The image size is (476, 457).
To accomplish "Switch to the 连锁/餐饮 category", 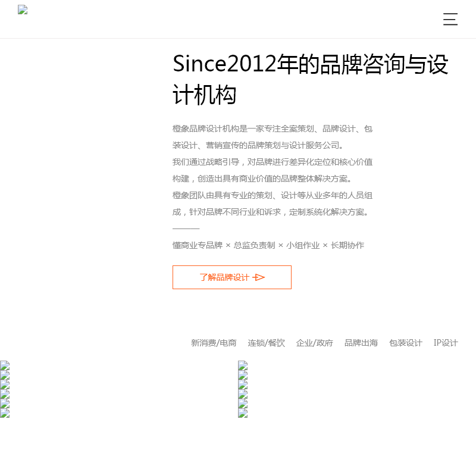I will [x=266, y=343].
